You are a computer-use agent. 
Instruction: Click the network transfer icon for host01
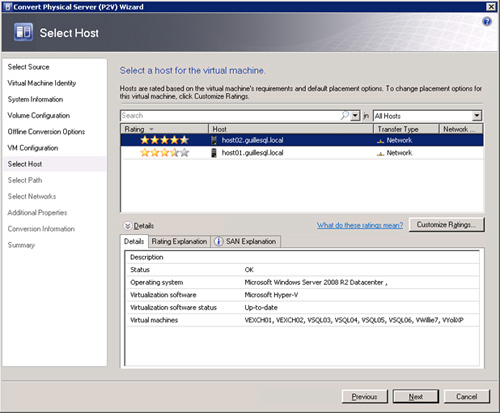tap(380, 153)
